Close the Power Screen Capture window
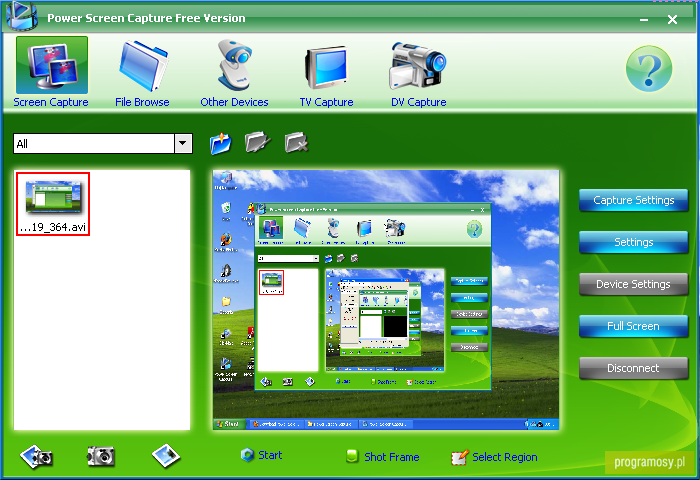The height and width of the screenshot is (480, 700). tap(672, 20)
